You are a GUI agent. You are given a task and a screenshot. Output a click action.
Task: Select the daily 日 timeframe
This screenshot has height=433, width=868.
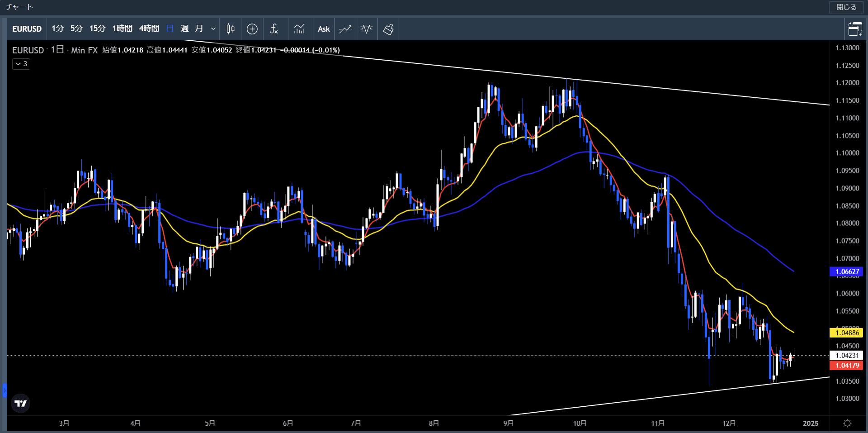tap(170, 29)
